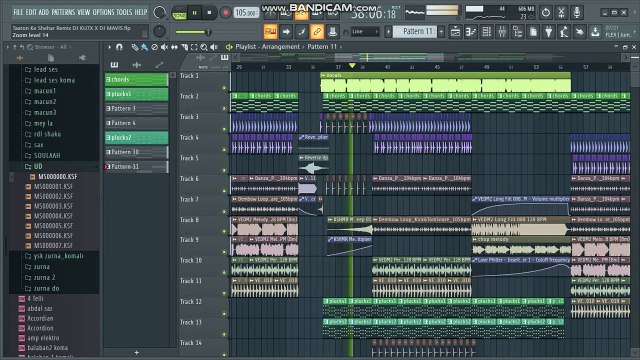Click the save/download arrow icon
640x360 pixels.
pyautogui.click(x=595, y=31)
